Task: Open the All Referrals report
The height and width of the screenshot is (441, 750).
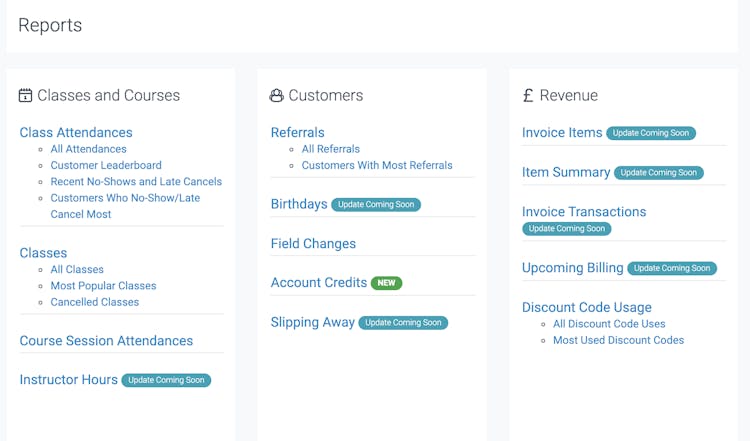Action: pyautogui.click(x=331, y=149)
